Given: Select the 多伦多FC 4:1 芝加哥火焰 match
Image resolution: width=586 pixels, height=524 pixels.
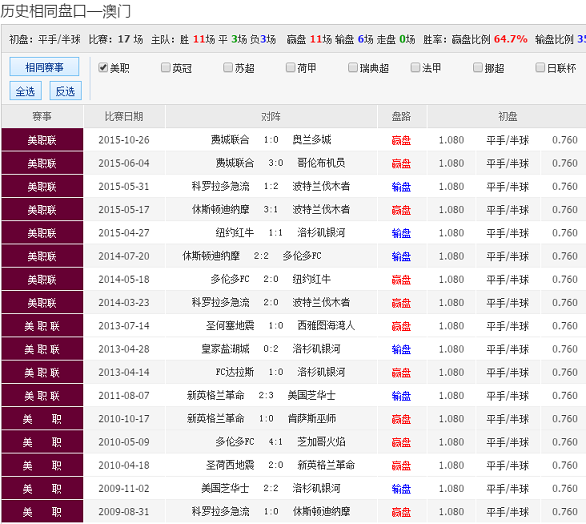Looking at the screenshot, I should [293, 442].
